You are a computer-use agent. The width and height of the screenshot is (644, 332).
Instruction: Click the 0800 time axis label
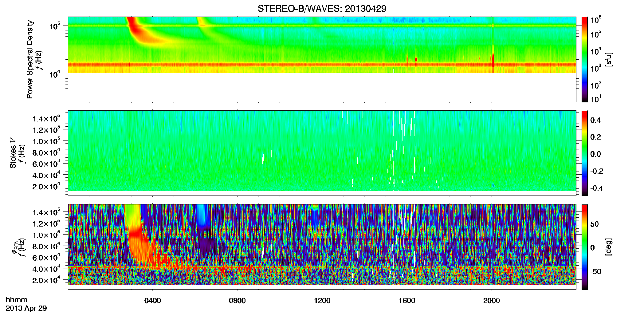tap(237, 301)
